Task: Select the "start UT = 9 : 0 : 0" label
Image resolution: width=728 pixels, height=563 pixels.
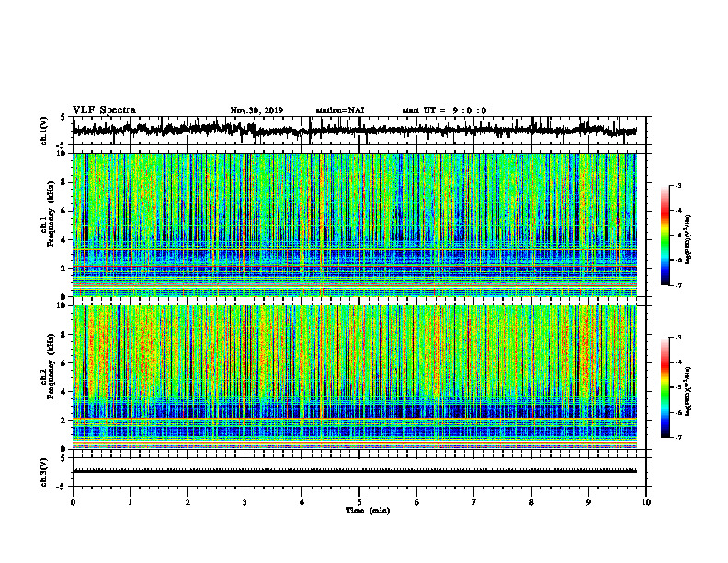Action: 444,110
